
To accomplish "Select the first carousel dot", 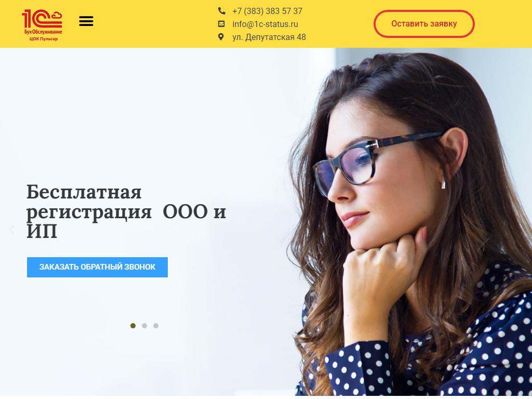I will [133, 326].
